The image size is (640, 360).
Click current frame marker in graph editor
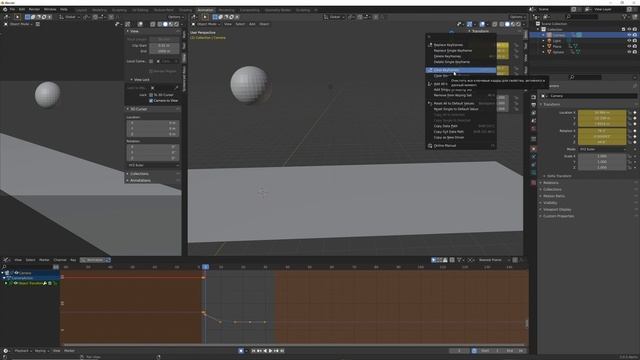point(205,267)
